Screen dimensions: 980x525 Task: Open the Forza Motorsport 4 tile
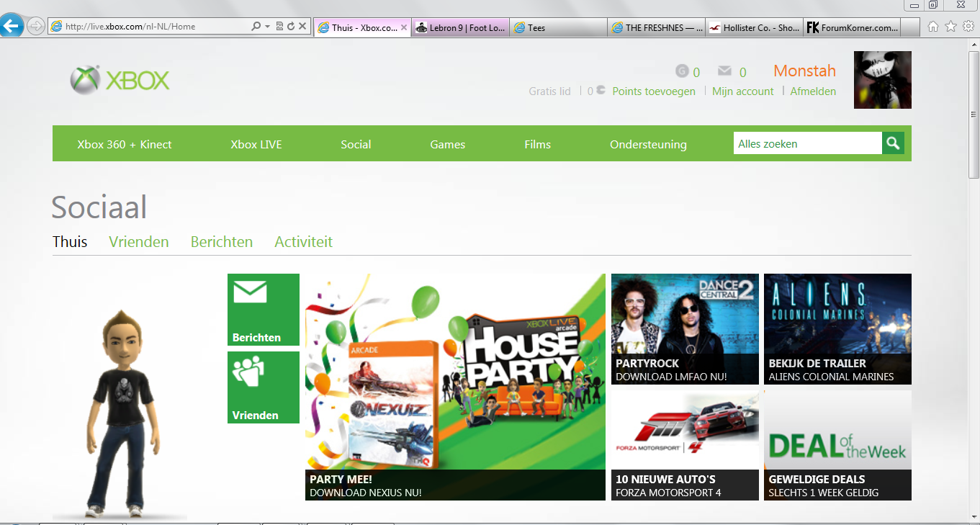(685, 445)
